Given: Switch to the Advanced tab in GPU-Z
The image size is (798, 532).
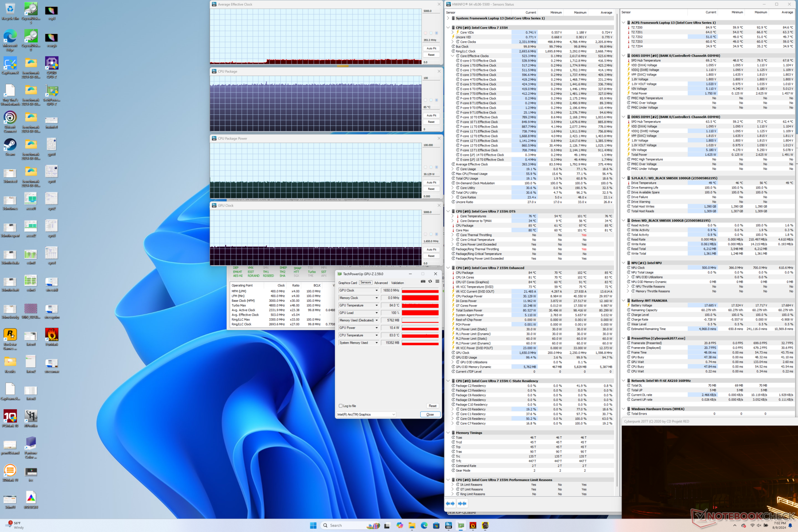Looking at the screenshot, I should click(381, 283).
